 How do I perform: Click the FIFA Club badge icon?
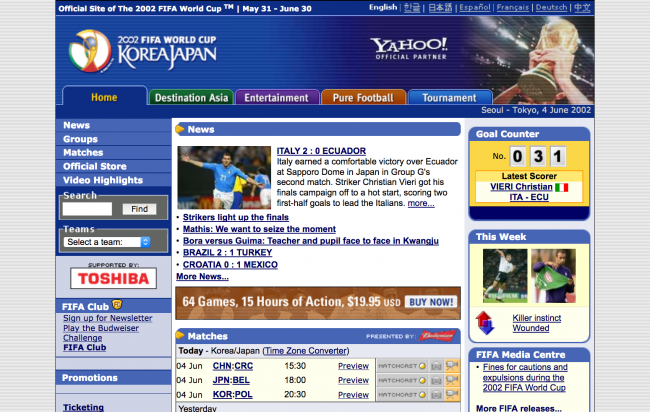(117, 305)
